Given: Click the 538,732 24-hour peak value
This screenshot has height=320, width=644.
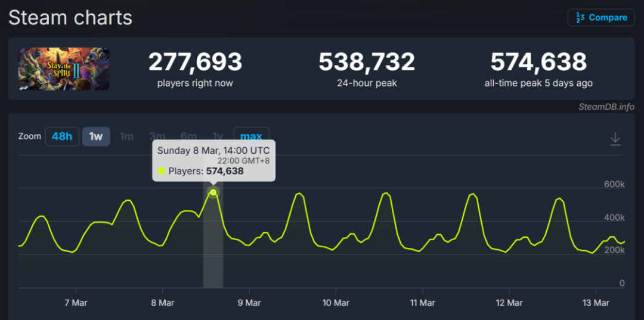Looking at the screenshot, I should [x=367, y=62].
